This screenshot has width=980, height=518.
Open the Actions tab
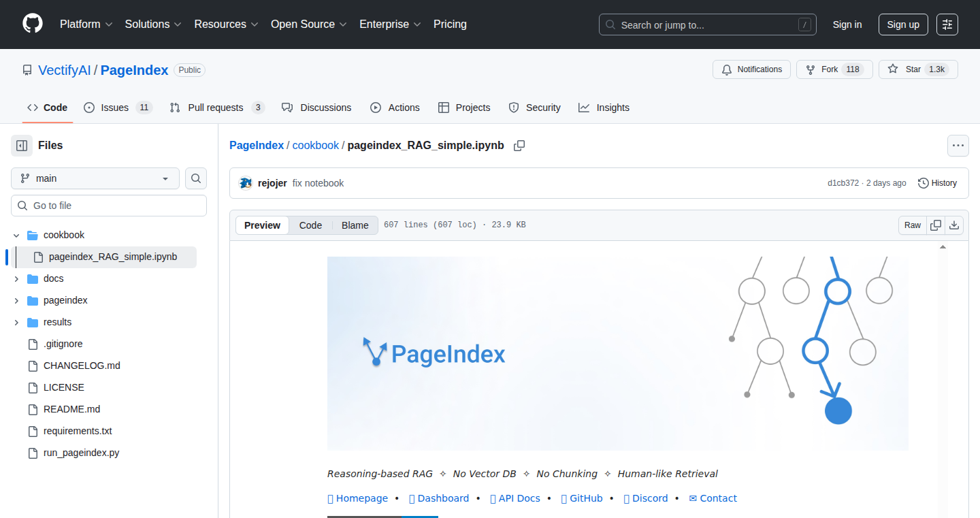pos(395,108)
